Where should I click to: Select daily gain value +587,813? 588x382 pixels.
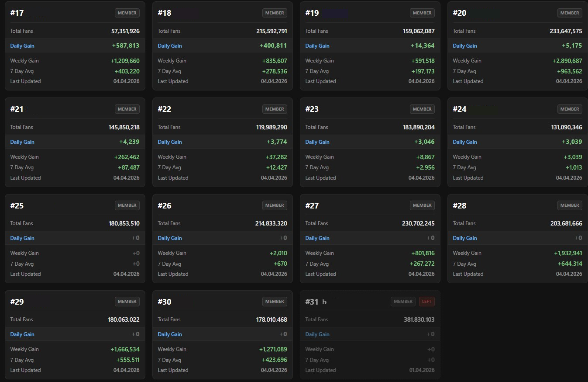(x=127, y=46)
